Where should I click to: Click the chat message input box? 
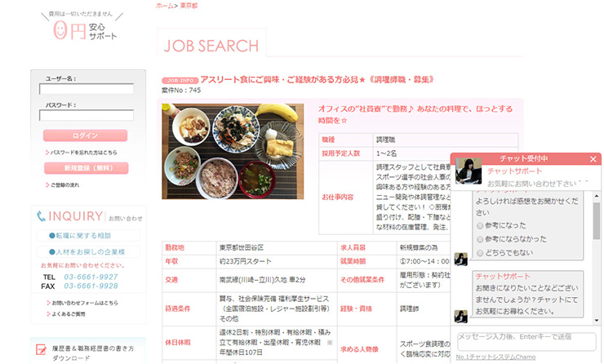(x=526, y=341)
